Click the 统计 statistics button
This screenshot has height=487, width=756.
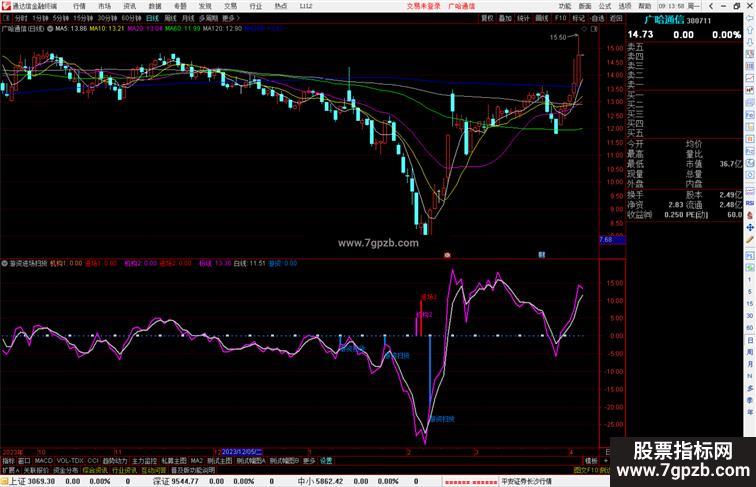[x=523, y=18]
